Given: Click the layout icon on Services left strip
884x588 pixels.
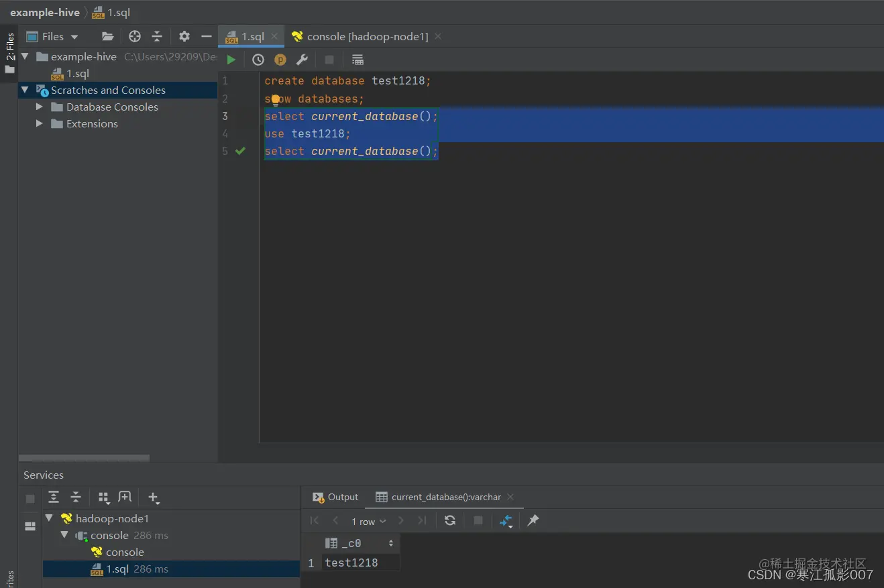Looking at the screenshot, I should (30, 526).
